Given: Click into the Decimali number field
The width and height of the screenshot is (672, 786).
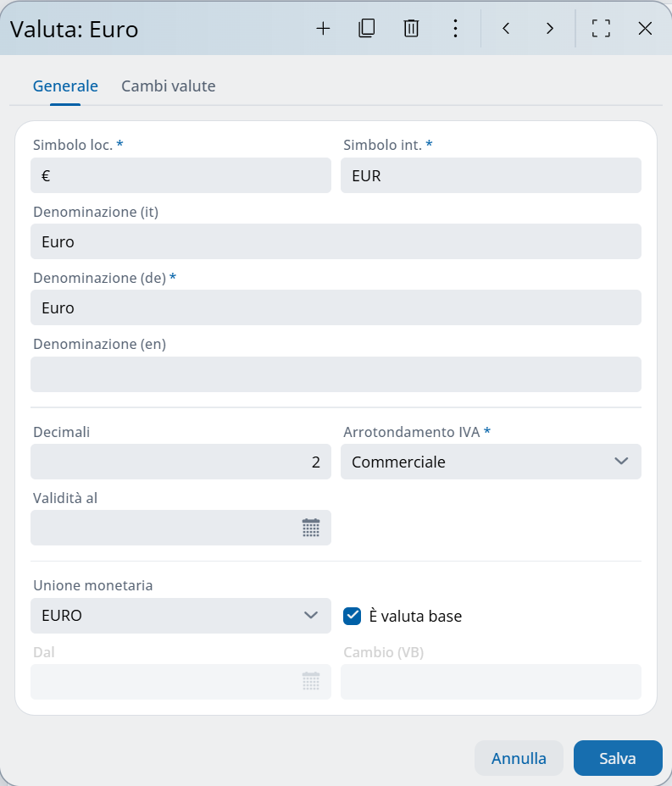Looking at the screenshot, I should click(x=180, y=462).
